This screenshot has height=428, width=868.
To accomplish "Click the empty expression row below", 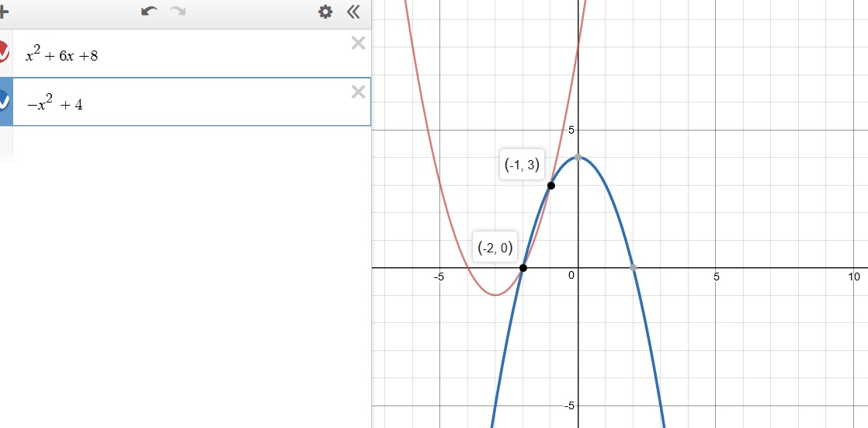I will coord(186,144).
